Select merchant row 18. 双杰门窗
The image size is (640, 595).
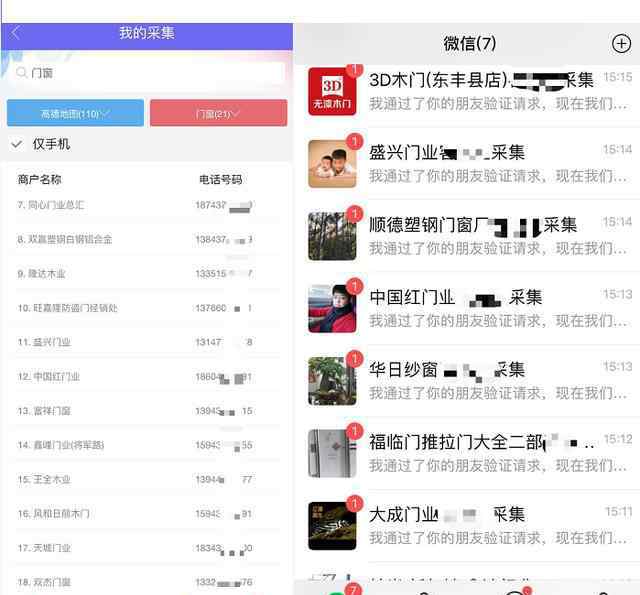tap(147, 582)
